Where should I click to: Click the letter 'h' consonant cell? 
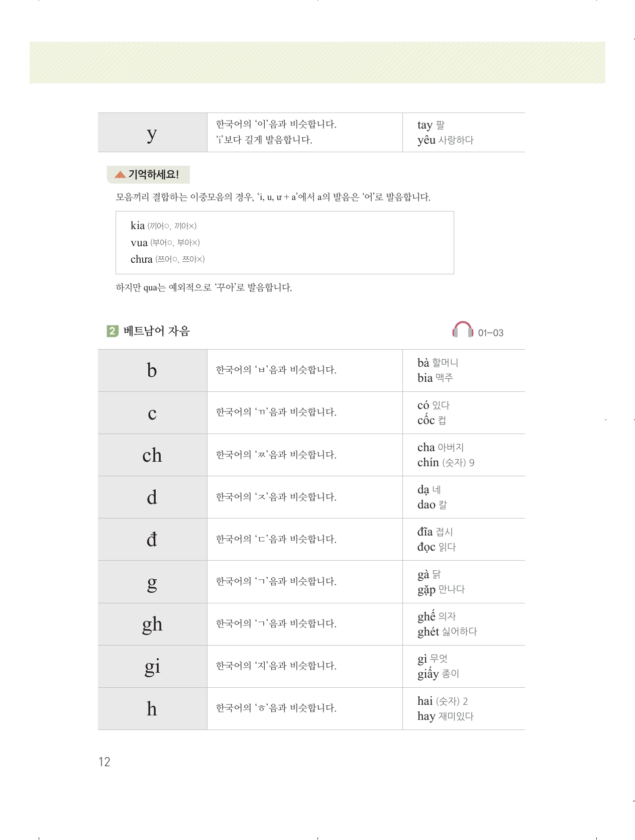(152, 708)
